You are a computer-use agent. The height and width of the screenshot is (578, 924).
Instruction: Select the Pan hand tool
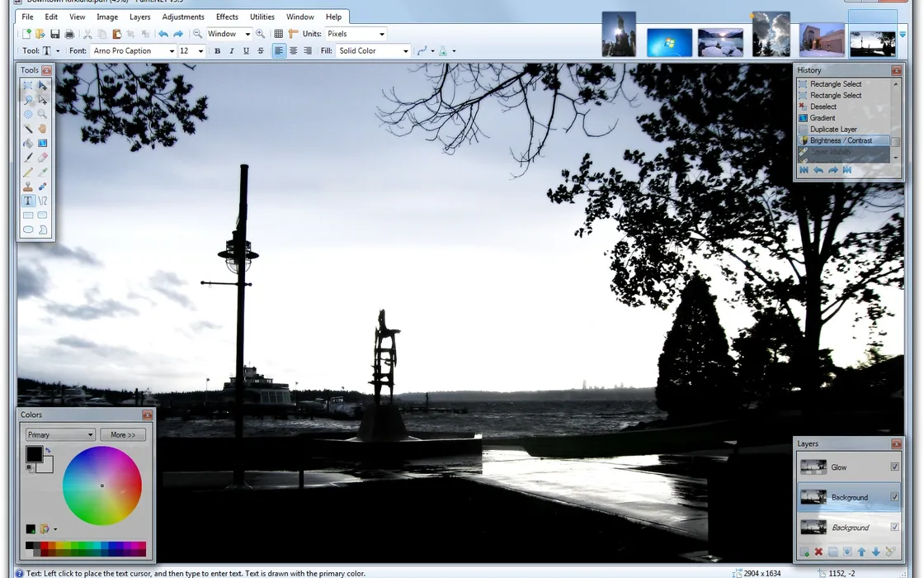click(x=42, y=129)
